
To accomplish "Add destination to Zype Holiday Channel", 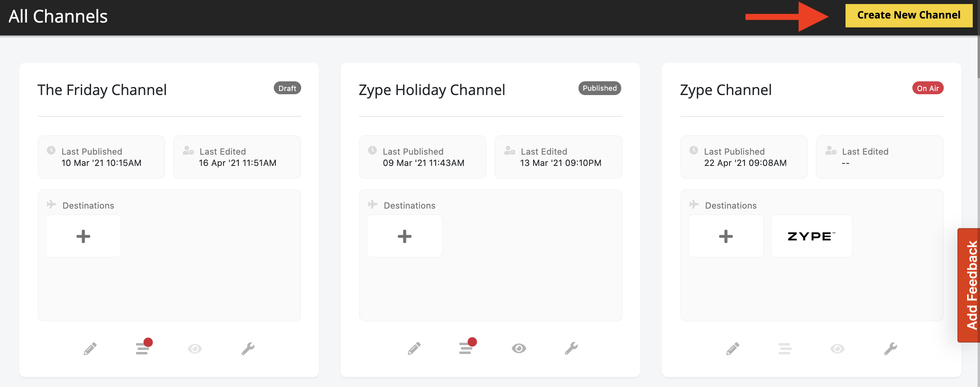I will point(405,236).
